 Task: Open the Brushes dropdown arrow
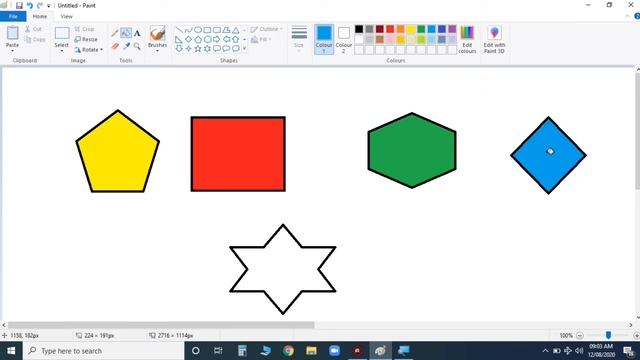click(x=158, y=51)
